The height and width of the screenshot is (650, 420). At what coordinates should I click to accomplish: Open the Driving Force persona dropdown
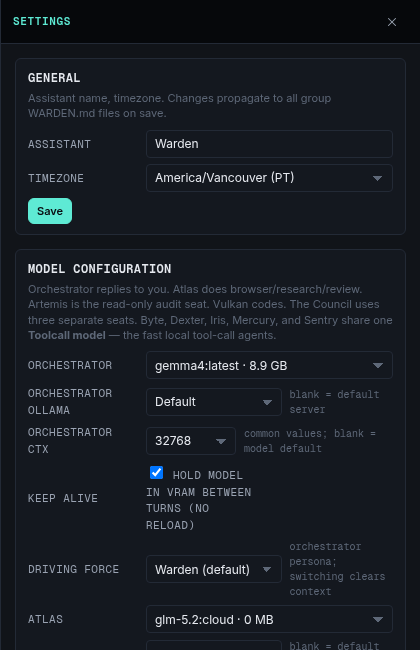point(214,569)
